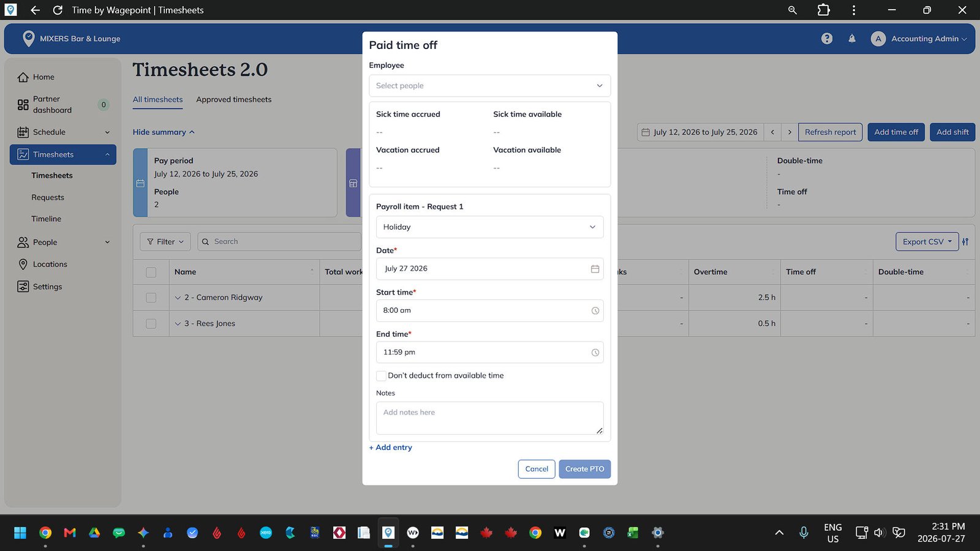
Task: Open Timeline in sidebar
Action: (x=47, y=219)
